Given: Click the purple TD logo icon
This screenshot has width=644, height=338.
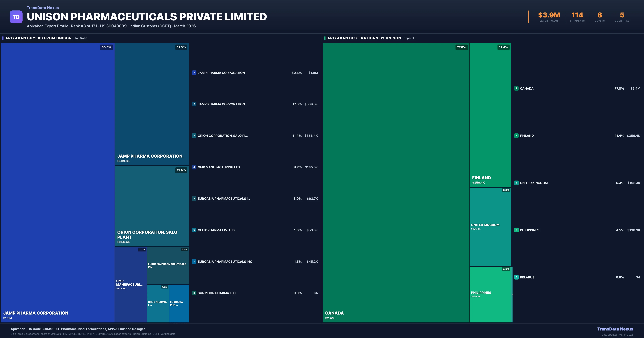Looking at the screenshot, I should (16, 17).
